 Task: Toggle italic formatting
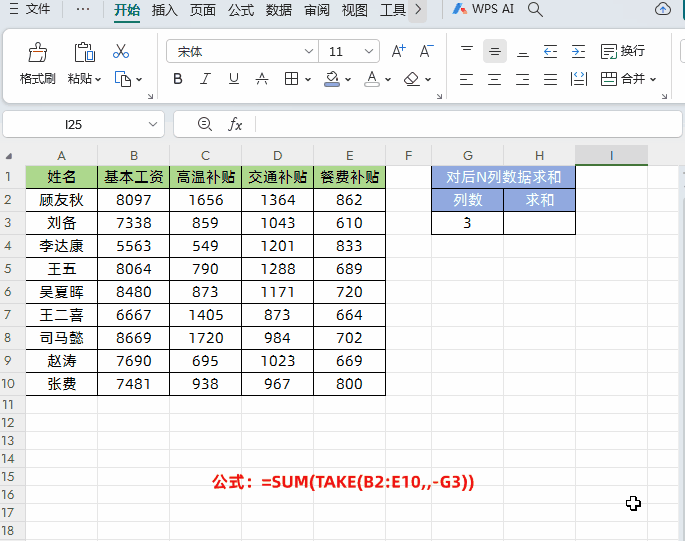pyautogui.click(x=205, y=79)
